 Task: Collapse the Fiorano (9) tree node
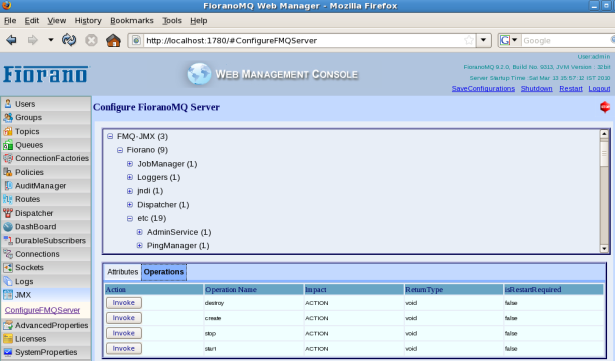pos(120,150)
